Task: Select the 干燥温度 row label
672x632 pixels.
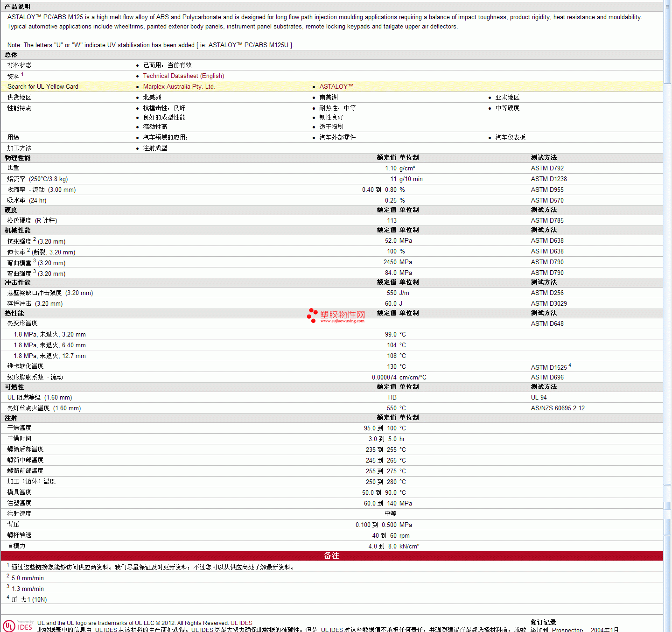Action: (20, 428)
